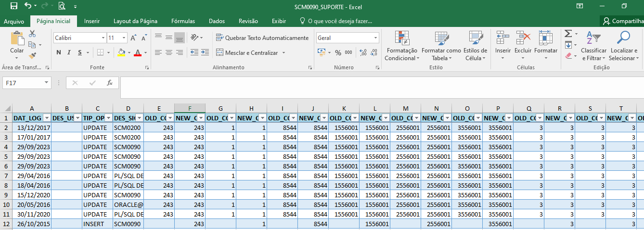Open the Arquivo tab
Screen dimensions: 644x230
[14, 21]
